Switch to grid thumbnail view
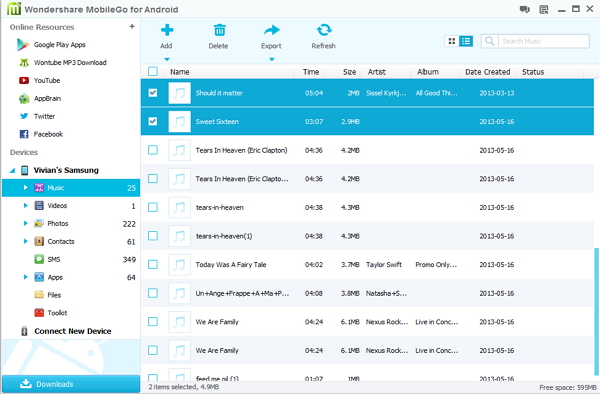The height and width of the screenshot is (394, 600). click(452, 41)
